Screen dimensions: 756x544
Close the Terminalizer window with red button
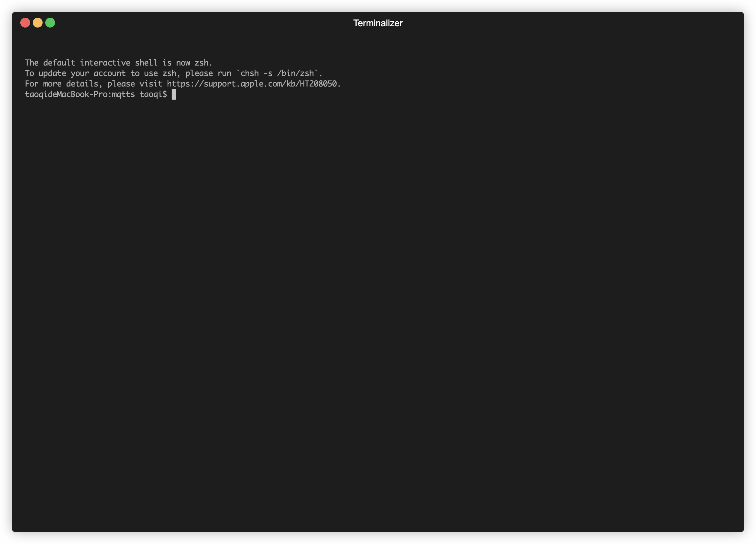(x=25, y=23)
